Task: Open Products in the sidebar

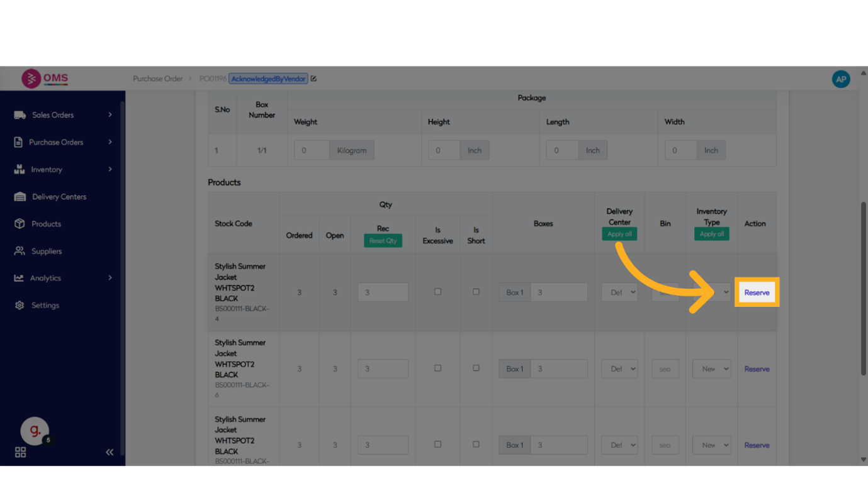Action: click(x=46, y=224)
